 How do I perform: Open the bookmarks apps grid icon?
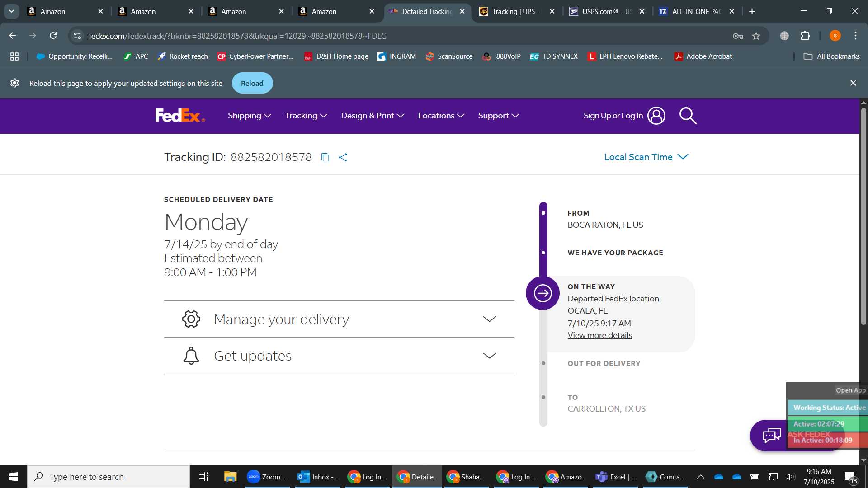click(x=14, y=56)
